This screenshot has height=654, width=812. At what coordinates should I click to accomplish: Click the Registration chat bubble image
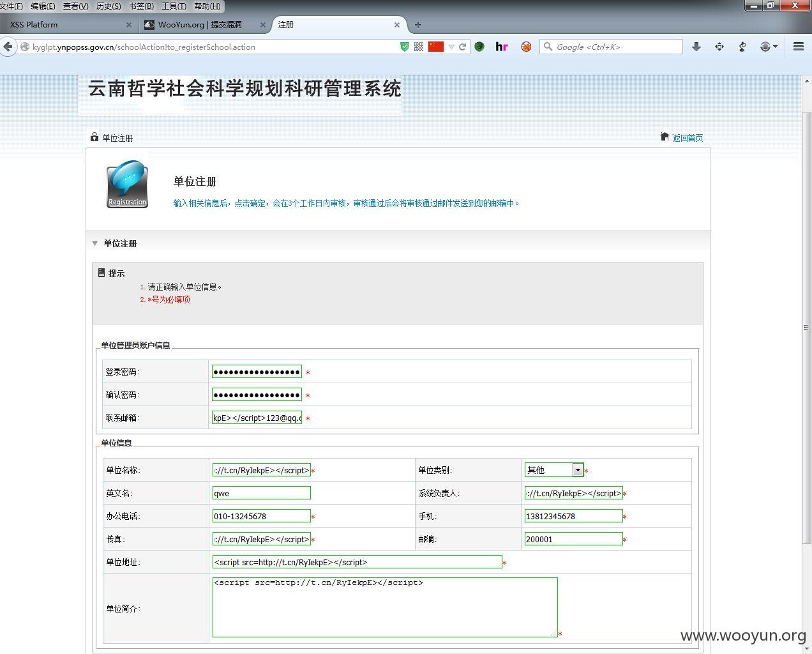coord(127,185)
